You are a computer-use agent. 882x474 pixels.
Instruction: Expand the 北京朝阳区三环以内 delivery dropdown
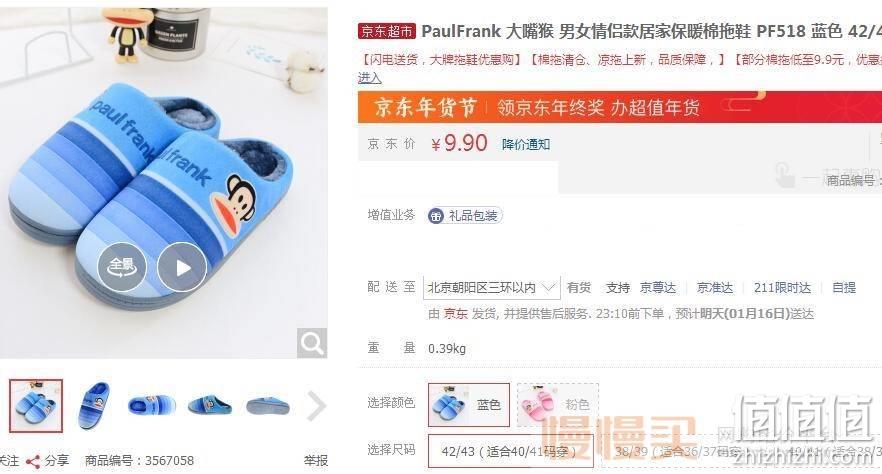click(492, 288)
